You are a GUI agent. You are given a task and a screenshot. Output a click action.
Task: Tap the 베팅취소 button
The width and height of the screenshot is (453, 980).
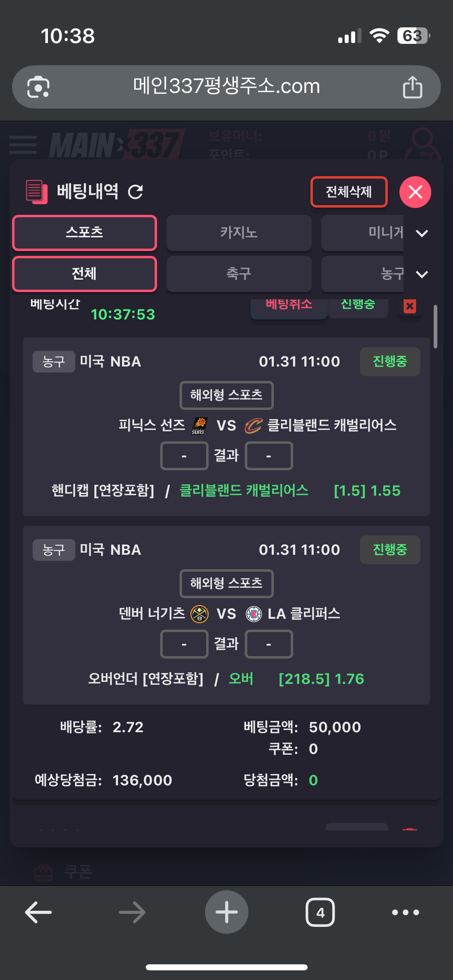coord(289,307)
